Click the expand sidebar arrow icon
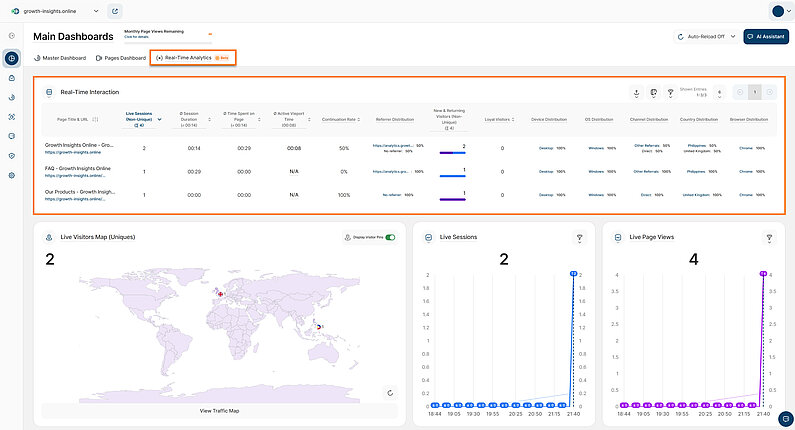This screenshot has width=795, height=430. coord(12,36)
